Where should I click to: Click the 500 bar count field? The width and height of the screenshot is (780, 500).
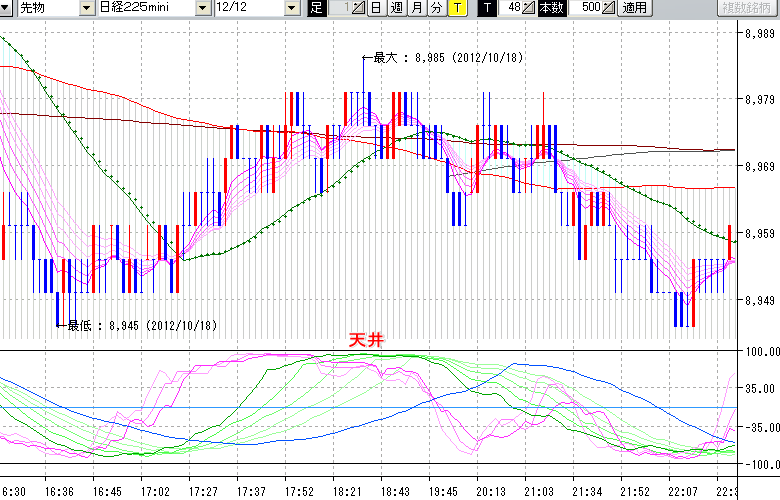(590, 8)
